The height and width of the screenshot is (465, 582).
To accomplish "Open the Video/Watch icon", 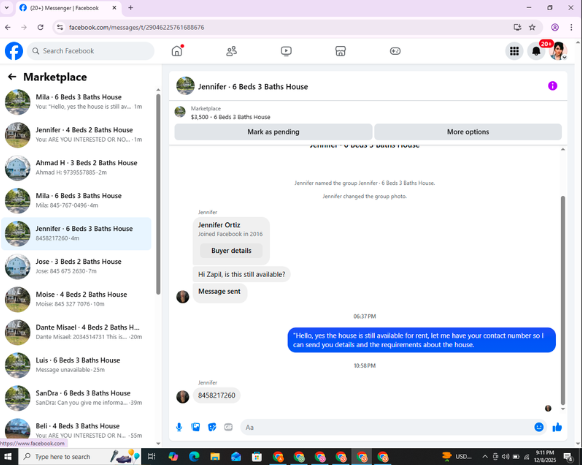I will coord(286,51).
